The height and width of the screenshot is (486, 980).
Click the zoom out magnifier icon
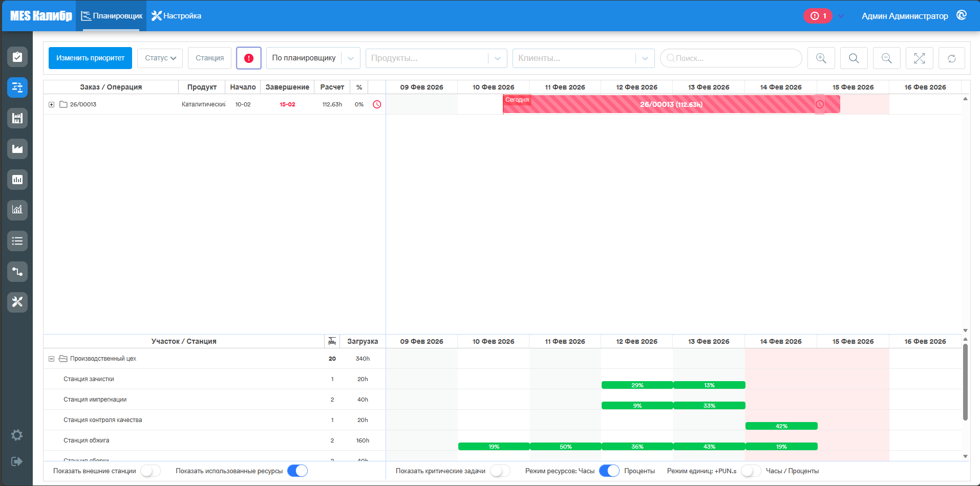coord(886,58)
